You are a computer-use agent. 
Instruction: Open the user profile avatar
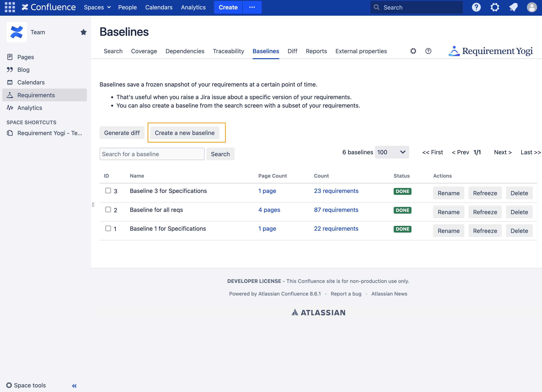[x=532, y=7]
